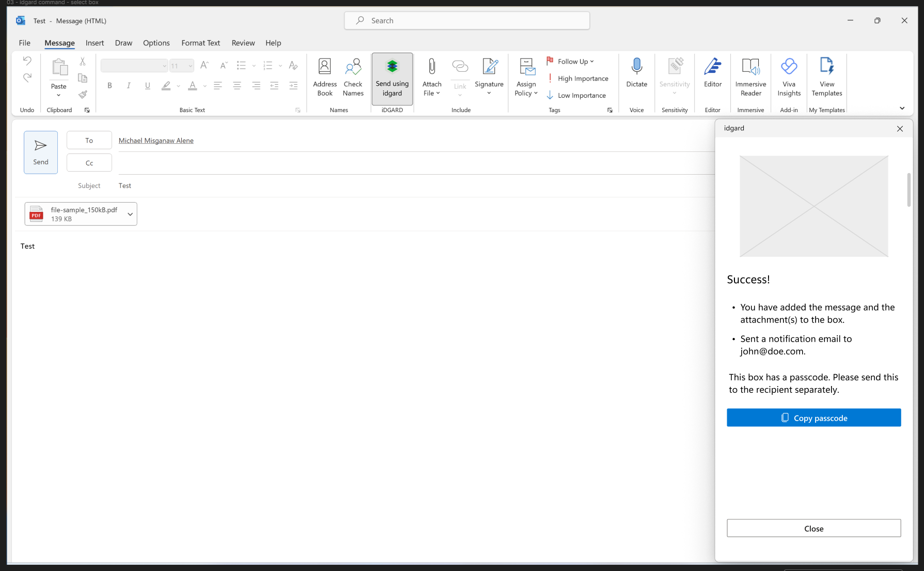Toggle Bold formatting

coord(109,86)
